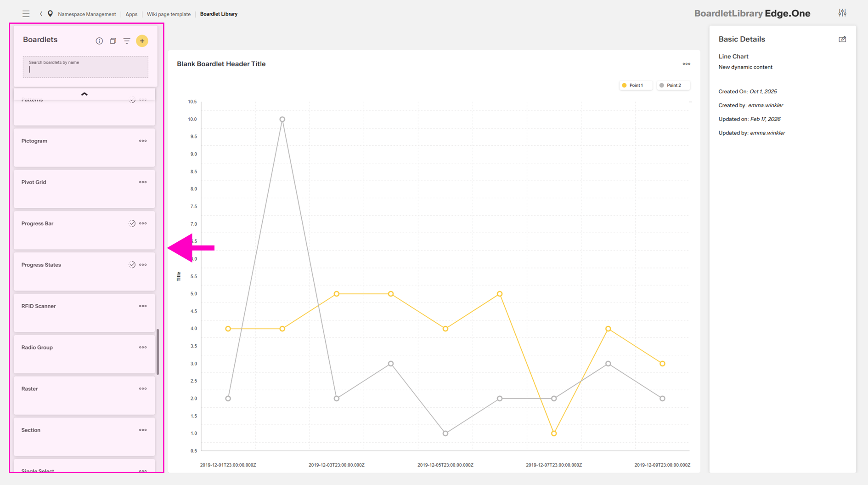Collapse list with the upward chevron

84,94
